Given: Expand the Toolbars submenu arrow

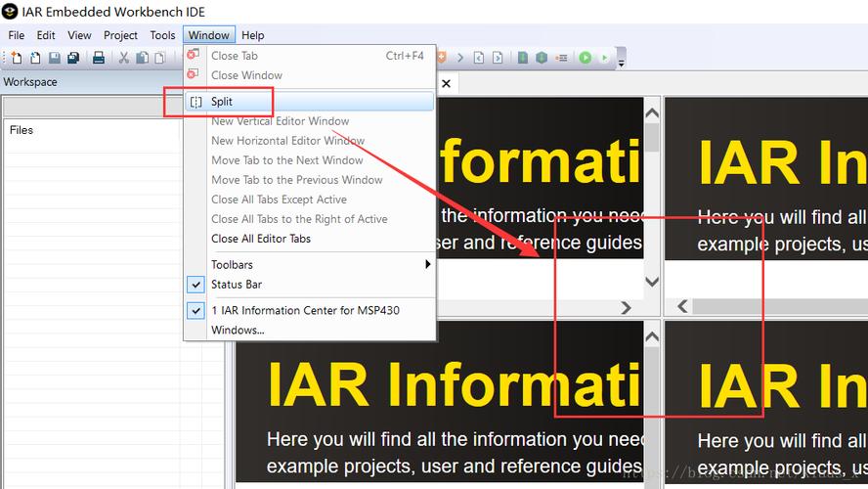Looking at the screenshot, I should point(427,264).
